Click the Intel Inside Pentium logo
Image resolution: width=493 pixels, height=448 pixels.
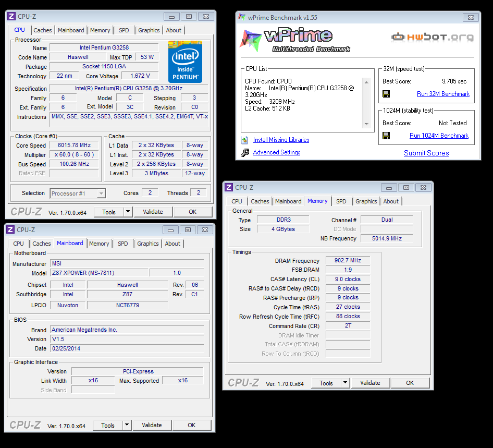(185, 62)
